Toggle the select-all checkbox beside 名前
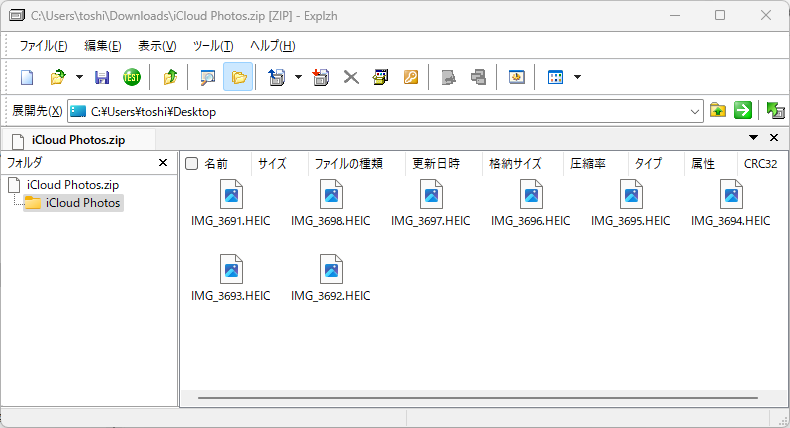Viewport: 790px width, 428px height. click(x=191, y=163)
